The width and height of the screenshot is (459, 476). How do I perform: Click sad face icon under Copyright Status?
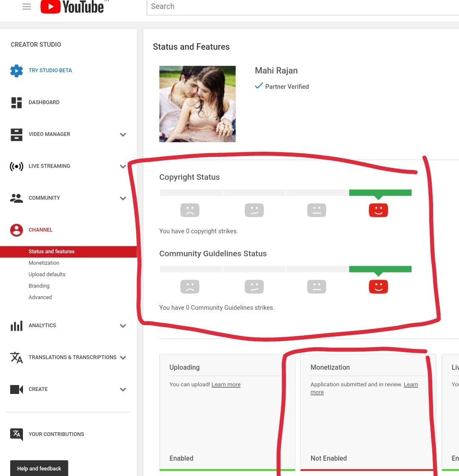tap(190, 210)
